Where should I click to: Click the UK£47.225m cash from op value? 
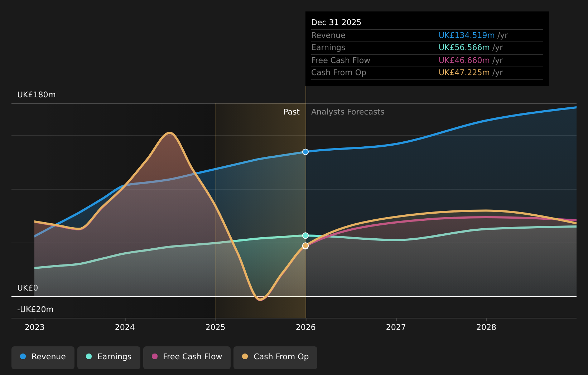pos(464,73)
